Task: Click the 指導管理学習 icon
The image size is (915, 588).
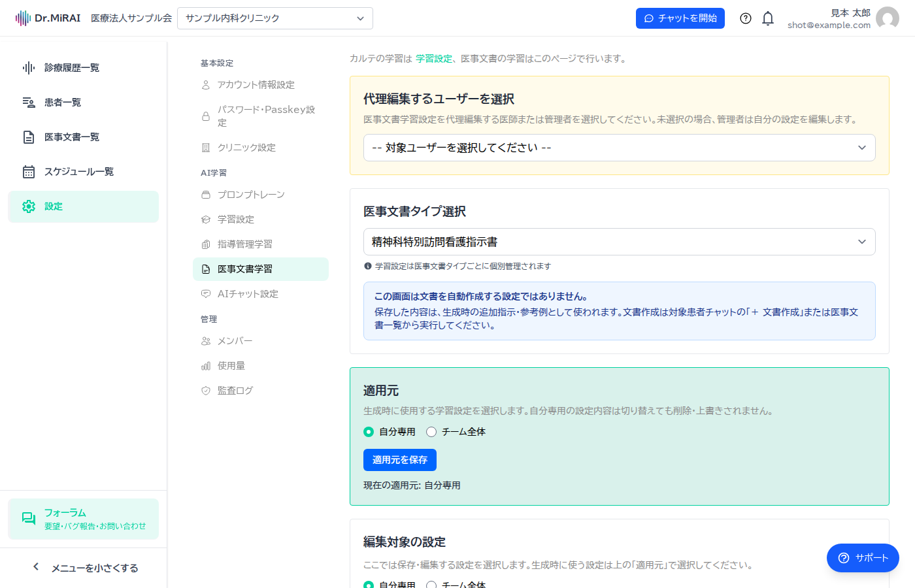Action: coord(206,244)
